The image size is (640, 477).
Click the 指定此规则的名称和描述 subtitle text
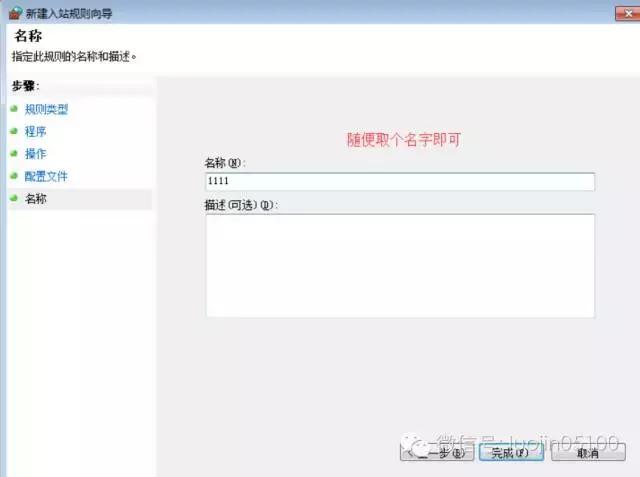74,56
